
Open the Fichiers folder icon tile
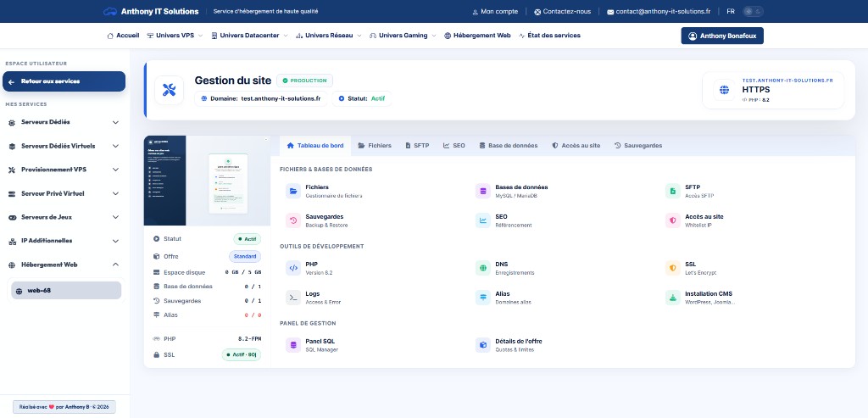tap(292, 191)
